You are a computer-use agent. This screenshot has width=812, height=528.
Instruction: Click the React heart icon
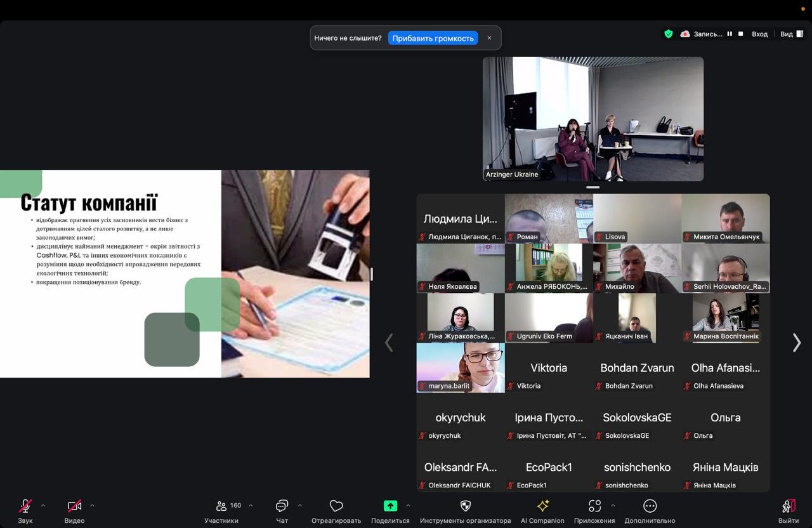pyautogui.click(x=336, y=506)
